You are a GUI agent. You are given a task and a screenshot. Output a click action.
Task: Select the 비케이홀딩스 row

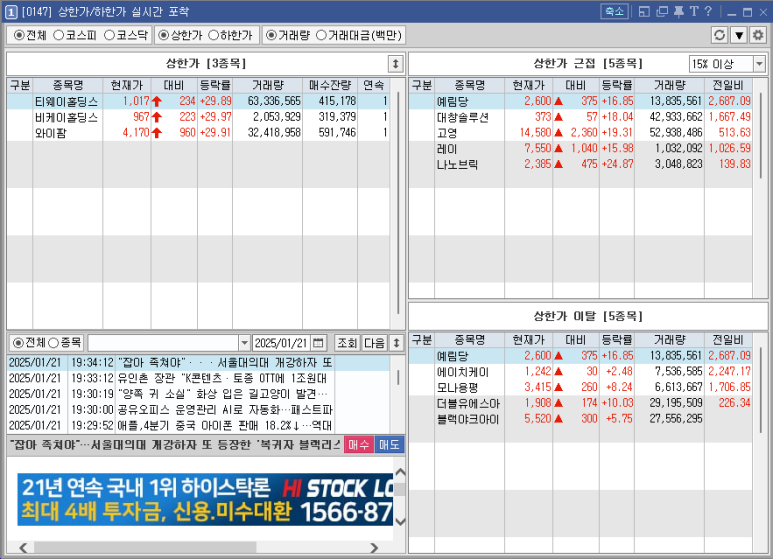(198, 117)
